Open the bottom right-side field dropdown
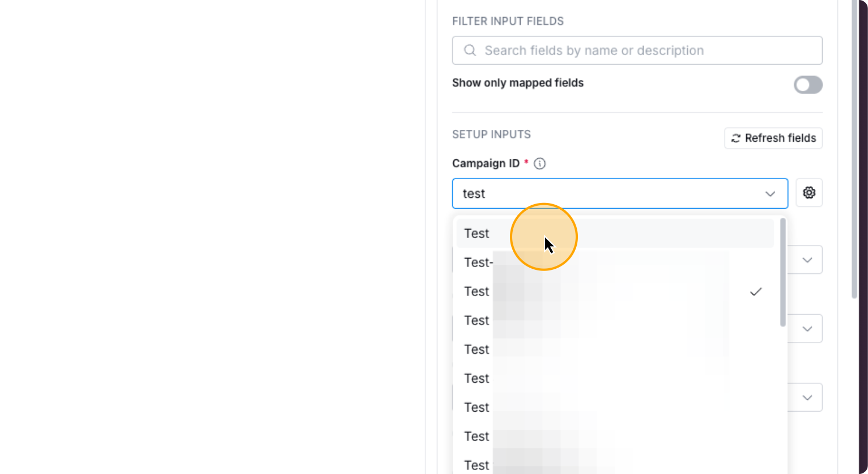This screenshot has height=474, width=868. tap(808, 397)
